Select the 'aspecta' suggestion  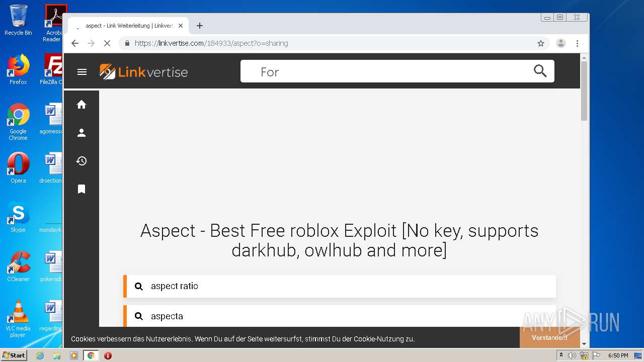coord(340,316)
